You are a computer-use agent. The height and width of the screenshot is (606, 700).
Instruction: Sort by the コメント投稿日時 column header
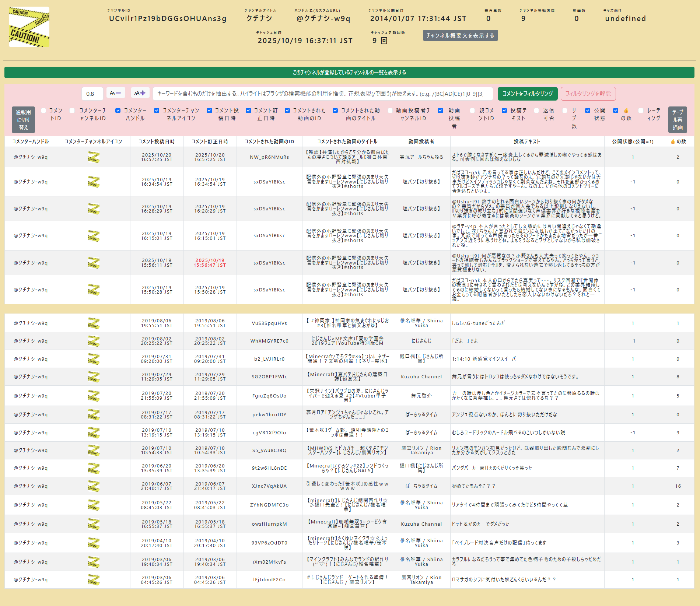point(157,141)
